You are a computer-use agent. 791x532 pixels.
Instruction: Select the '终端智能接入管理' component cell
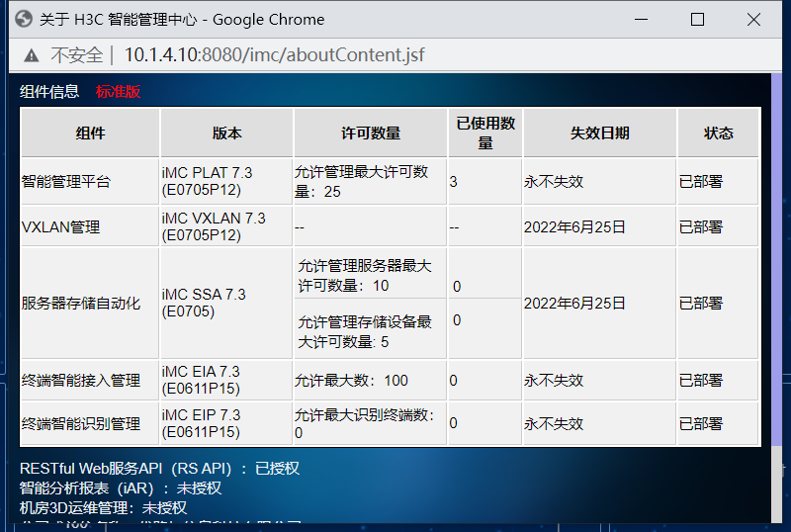click(90, 380)
